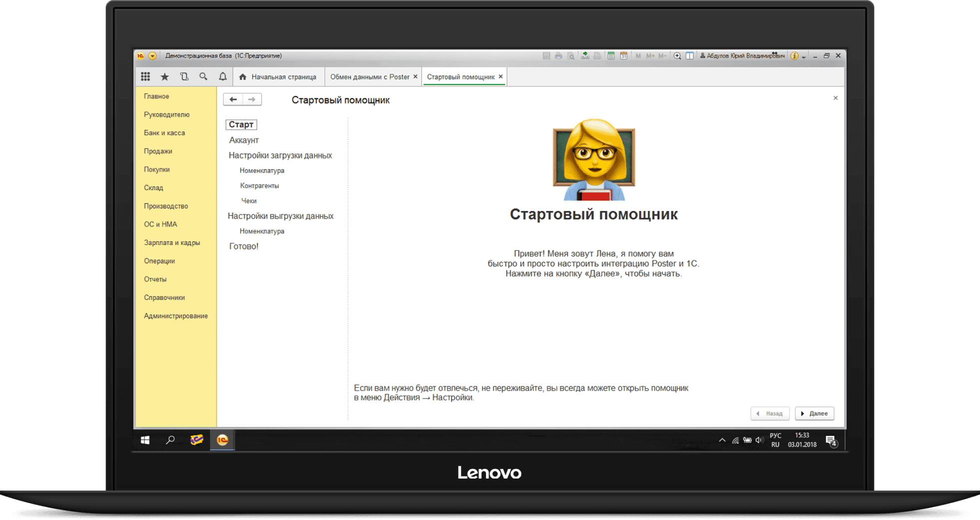Close the Стартовый помощник form with the X
This screenshot has width=980, height=520.
(835, 98)
